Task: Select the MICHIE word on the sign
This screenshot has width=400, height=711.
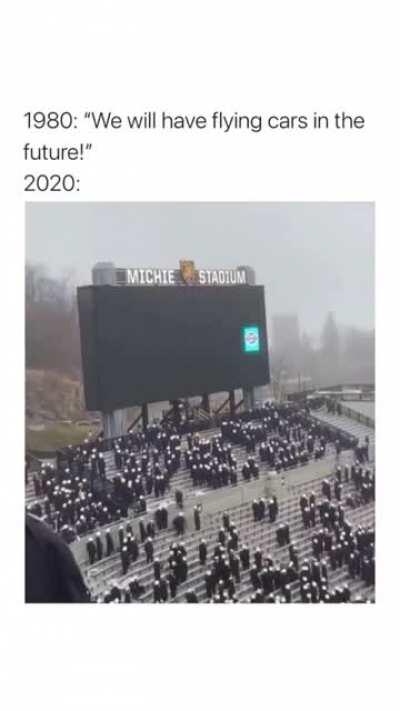Action: [x=151, y=277]
